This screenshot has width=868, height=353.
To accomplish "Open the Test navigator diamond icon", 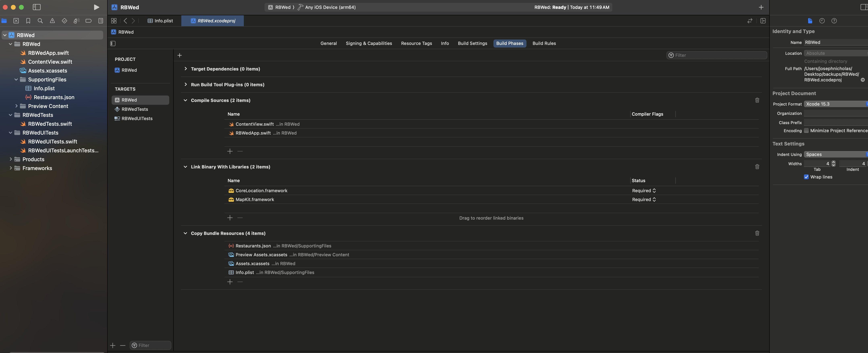I will 64,21.
